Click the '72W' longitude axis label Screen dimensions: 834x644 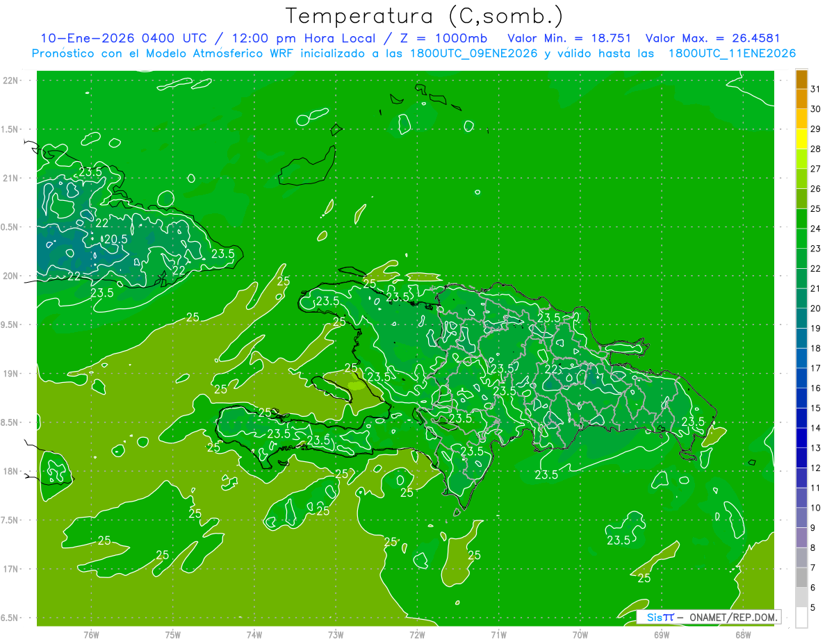coord(417,635)
